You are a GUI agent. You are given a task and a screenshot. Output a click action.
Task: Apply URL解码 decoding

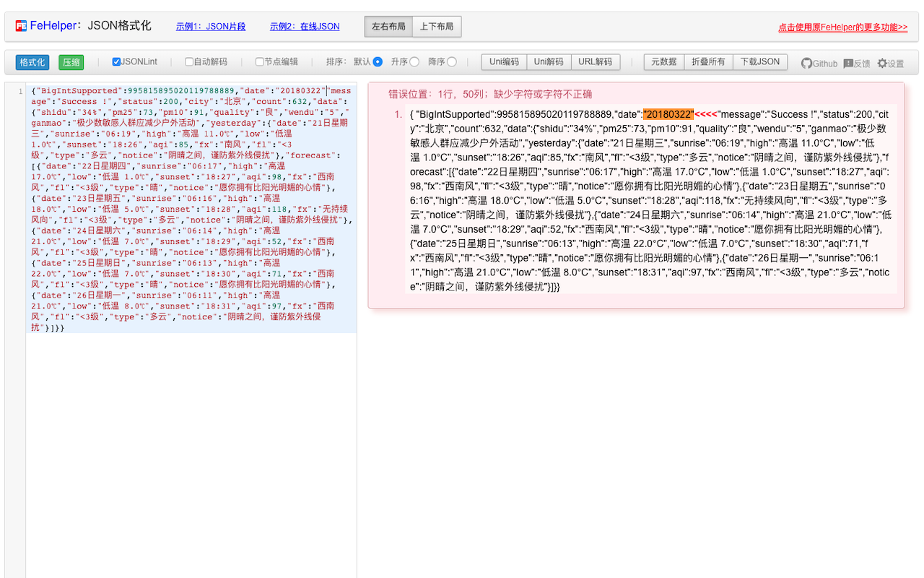[x=596, y=61]
